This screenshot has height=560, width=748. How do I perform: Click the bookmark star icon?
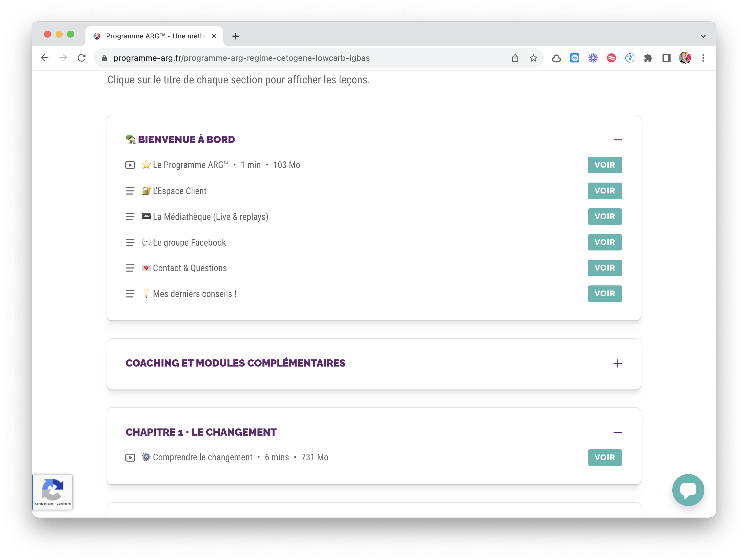click(x=533, y=58)
